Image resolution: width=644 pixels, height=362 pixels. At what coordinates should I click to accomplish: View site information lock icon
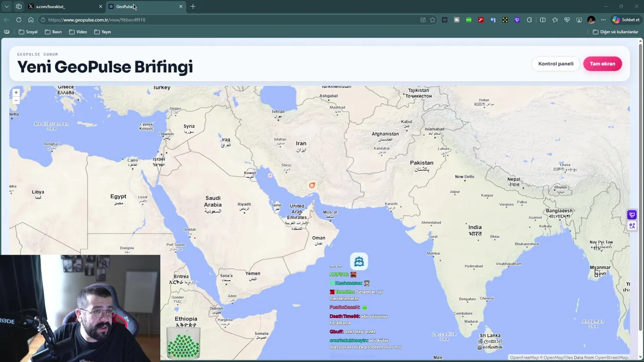tap(43, 20)
